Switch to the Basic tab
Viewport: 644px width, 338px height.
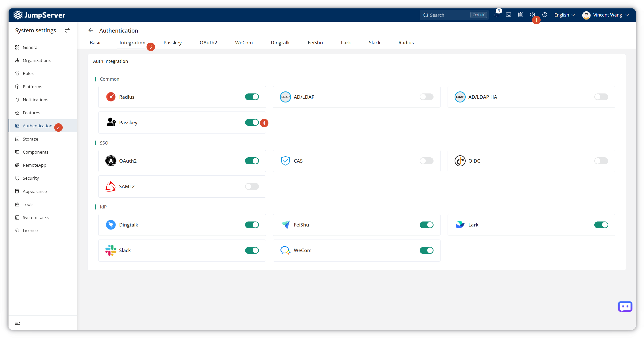pyautogui.click(x=96, y=43)
